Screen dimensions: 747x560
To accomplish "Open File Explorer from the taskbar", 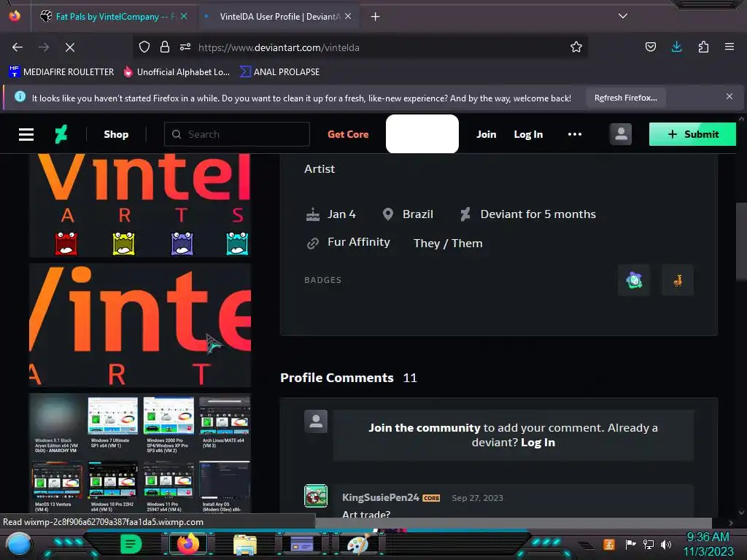I will (x=245, y=544).
